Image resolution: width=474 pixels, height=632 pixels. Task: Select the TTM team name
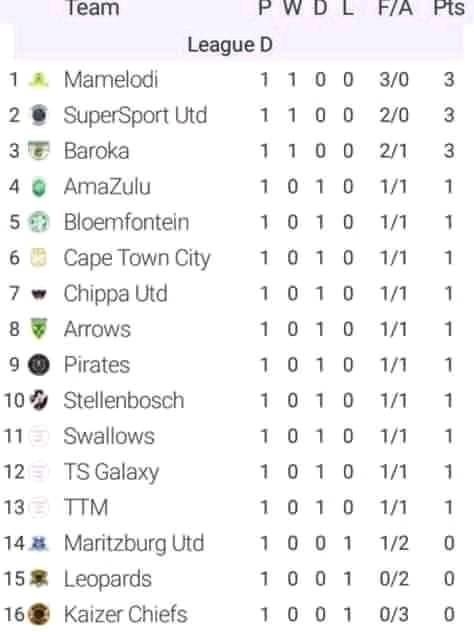(86, 507)
